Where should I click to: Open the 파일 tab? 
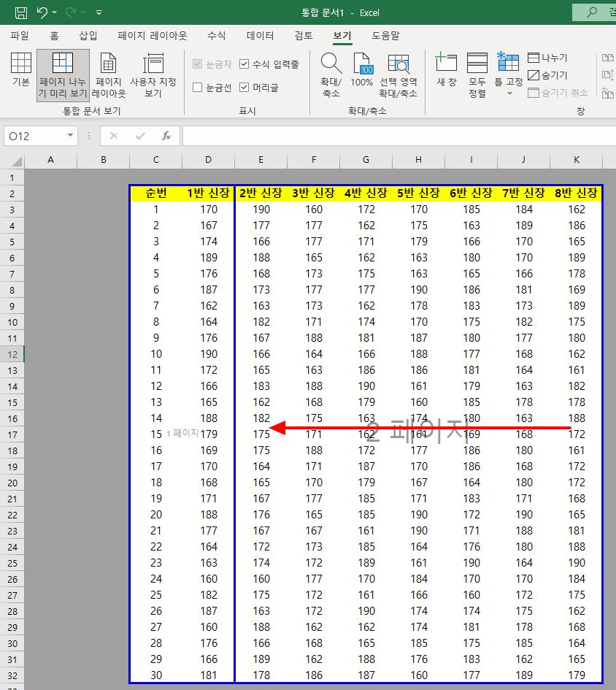coord(20,36)
